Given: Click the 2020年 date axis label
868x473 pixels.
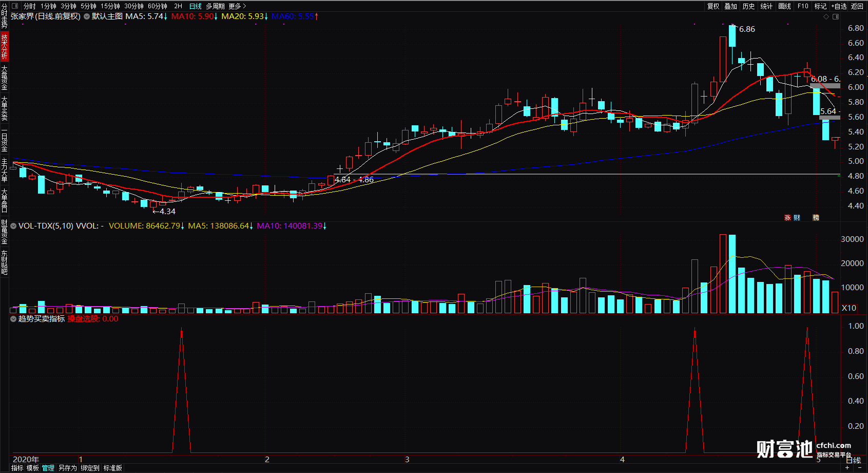Looking at the screenshot, I should coord(26,460).
